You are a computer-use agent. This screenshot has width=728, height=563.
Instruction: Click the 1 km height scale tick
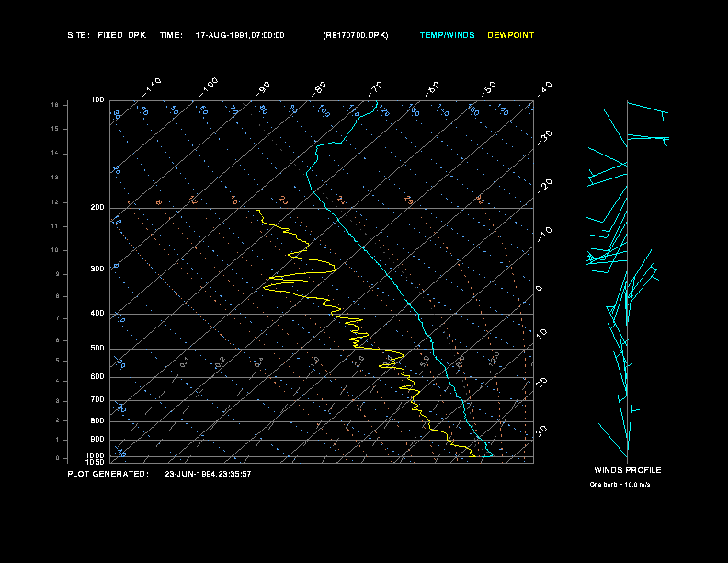tap(58, 440)
